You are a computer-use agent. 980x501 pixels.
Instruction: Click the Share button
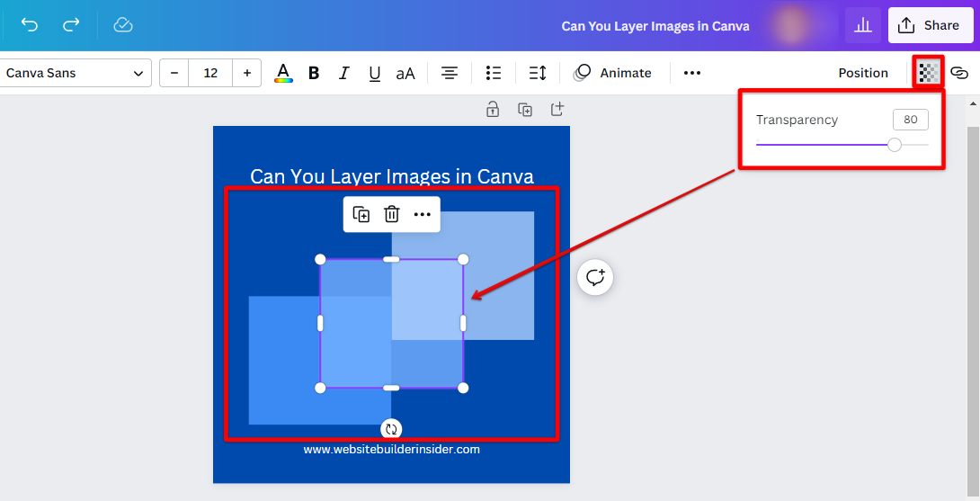[931, 25]
